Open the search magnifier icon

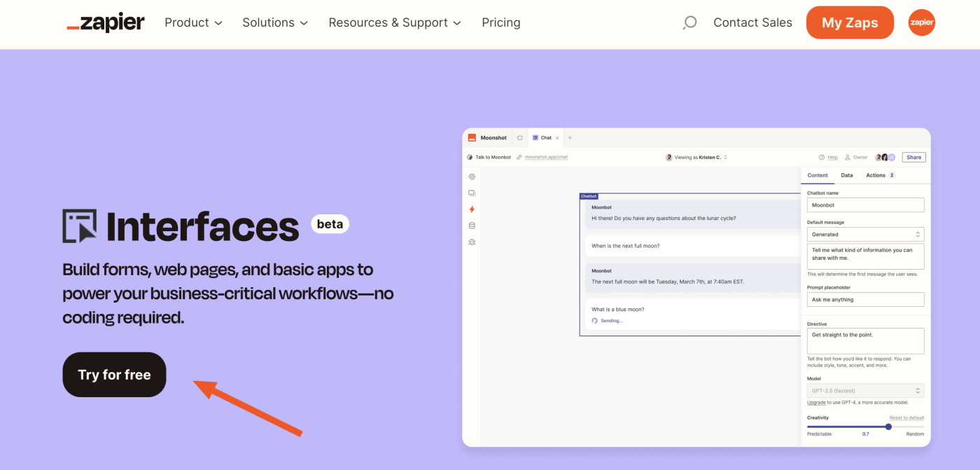pos(689,23)
